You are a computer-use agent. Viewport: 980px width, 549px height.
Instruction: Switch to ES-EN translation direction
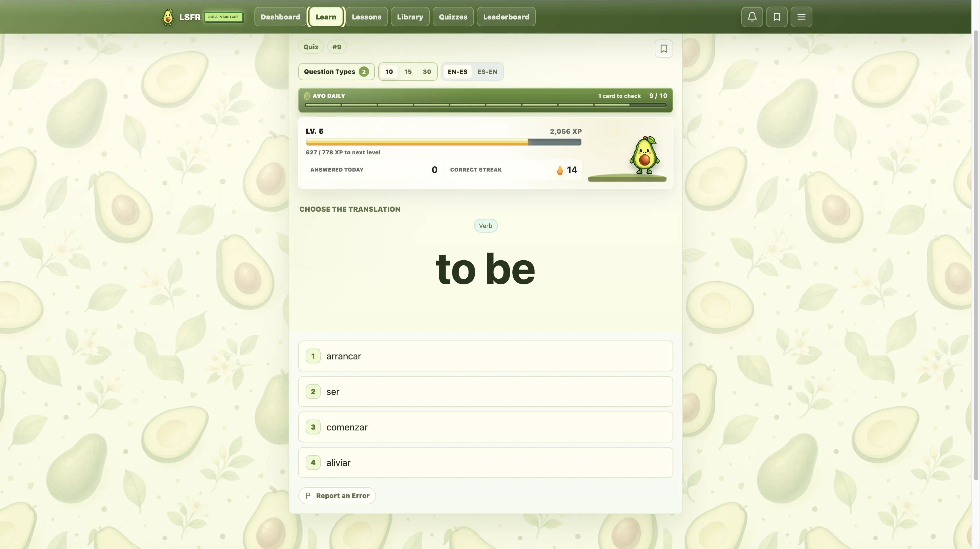(x=487, y=72)
